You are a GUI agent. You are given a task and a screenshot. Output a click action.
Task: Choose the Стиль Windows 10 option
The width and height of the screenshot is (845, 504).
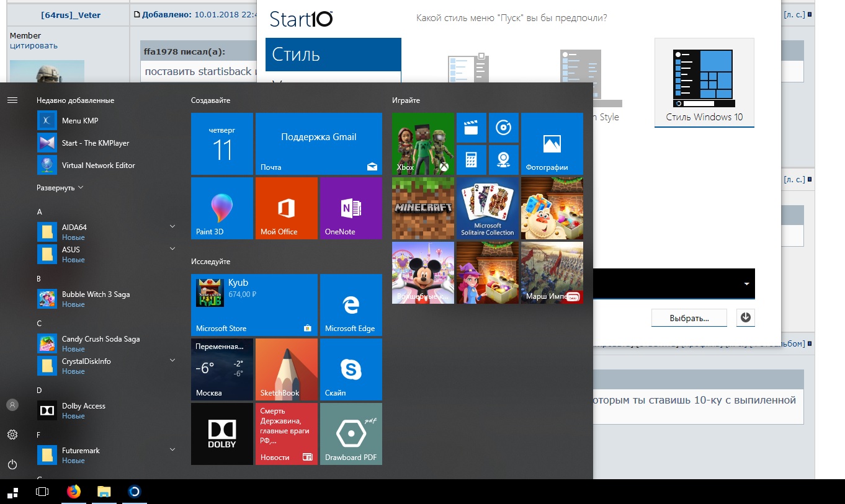pos(704,82)
